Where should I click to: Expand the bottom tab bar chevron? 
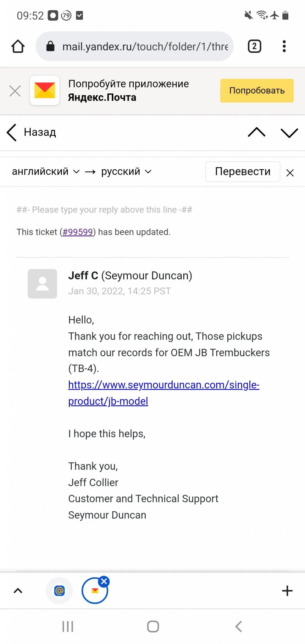18,591
